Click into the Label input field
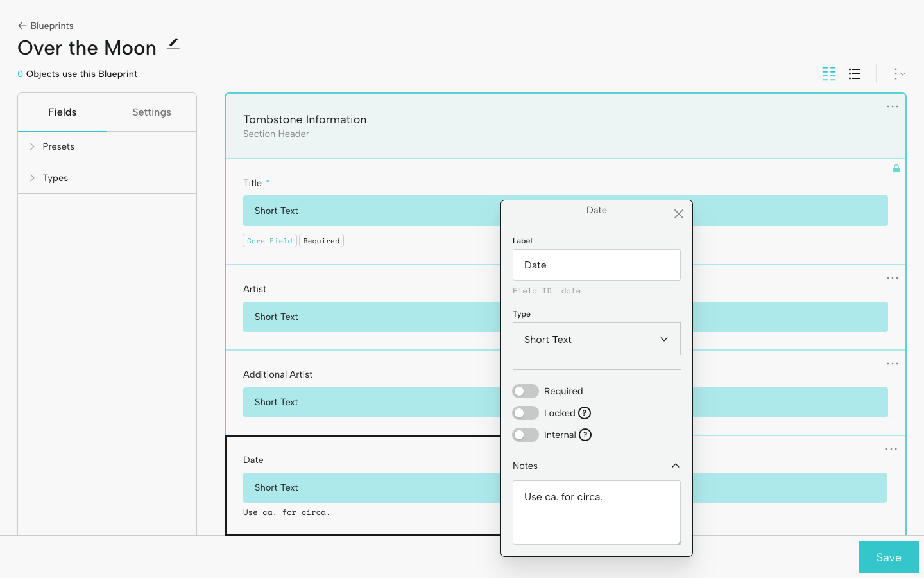 (596, 265)
